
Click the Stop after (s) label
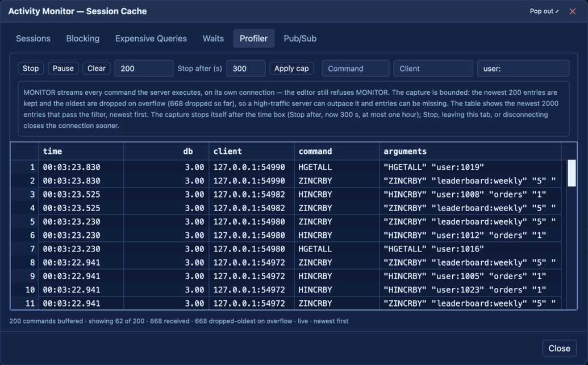199,69
